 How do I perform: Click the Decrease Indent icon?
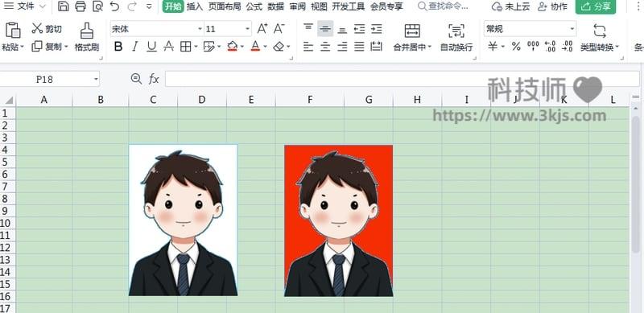click(359, 29)
